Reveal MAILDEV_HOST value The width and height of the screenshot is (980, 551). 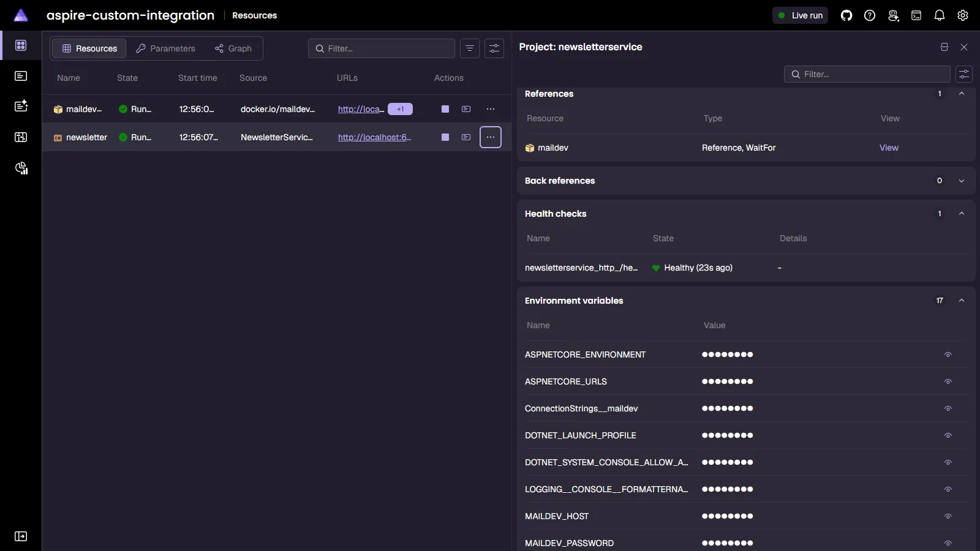948,516
